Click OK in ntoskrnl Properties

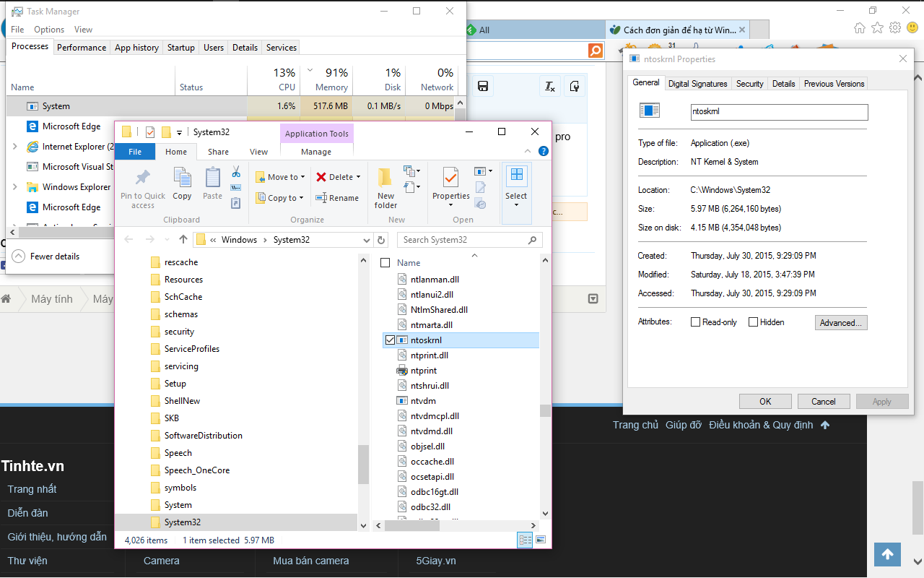(x=765, y=402)
